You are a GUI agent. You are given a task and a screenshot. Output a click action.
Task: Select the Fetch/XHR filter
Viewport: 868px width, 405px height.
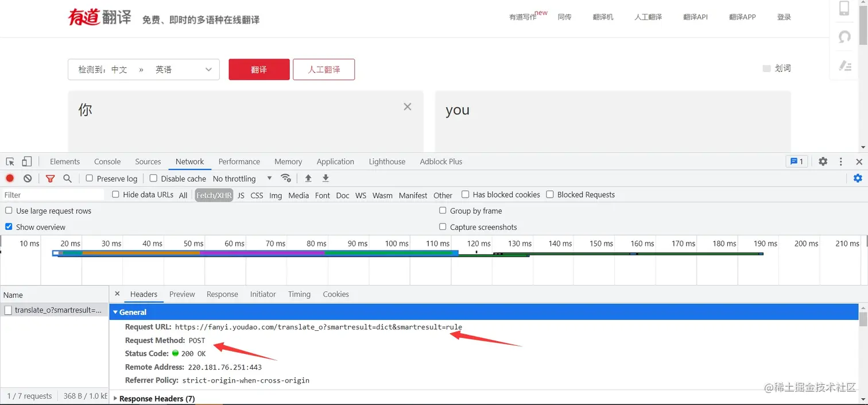click(x=214, y=195)
